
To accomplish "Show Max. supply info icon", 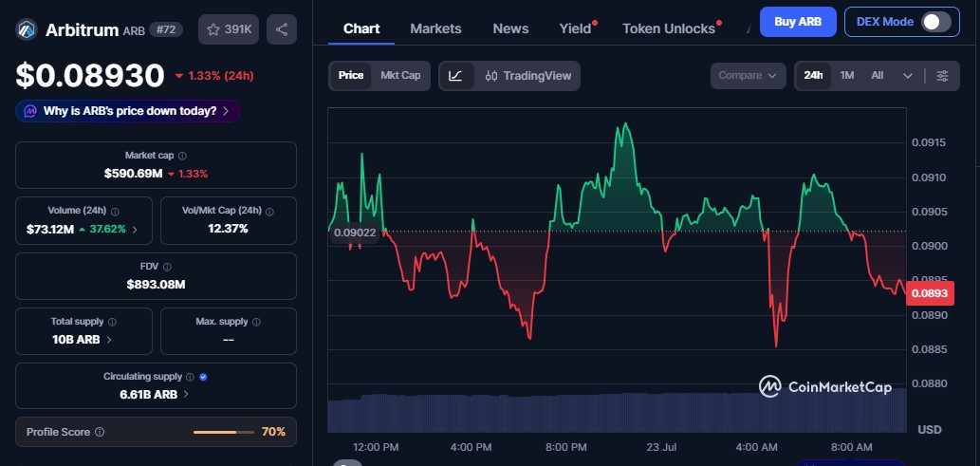I will [x=256, y=322].
